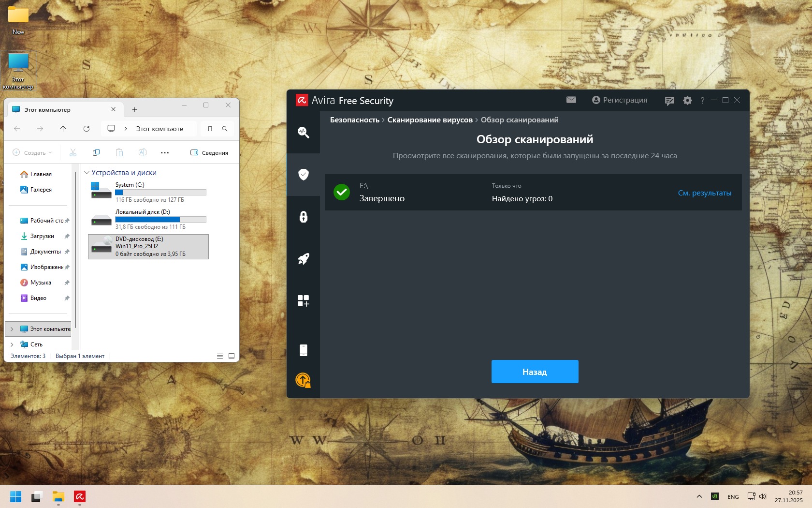The width and height of the screenshot is (812, 508).
Task: Open the Privacy lock icon in Avira
Action: pyautogui.click(x=303, y=217)
